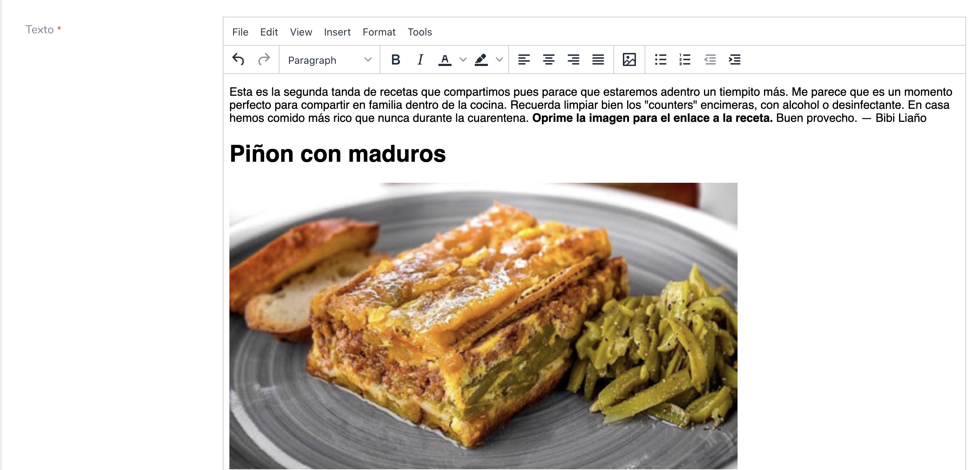The width and height of the screenshot is (980, 470).
Task: Align text to the left
Action: [x=524, y=60]
